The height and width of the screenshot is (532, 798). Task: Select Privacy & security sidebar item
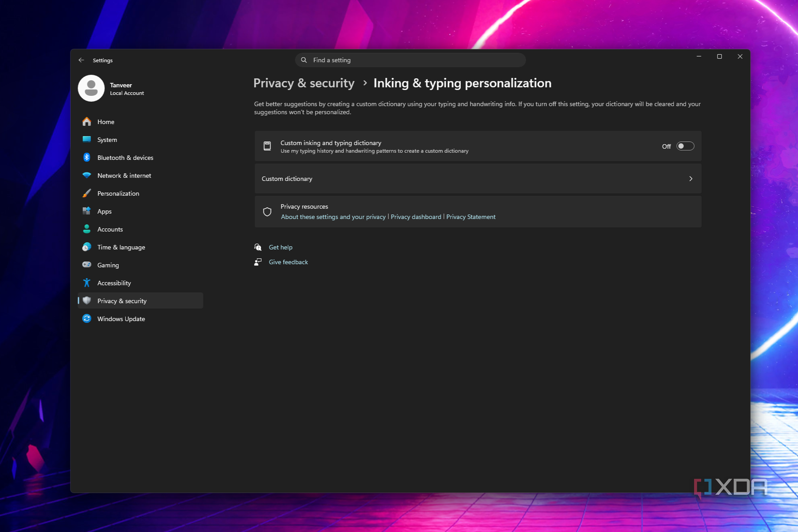click(x=140, y=300)
